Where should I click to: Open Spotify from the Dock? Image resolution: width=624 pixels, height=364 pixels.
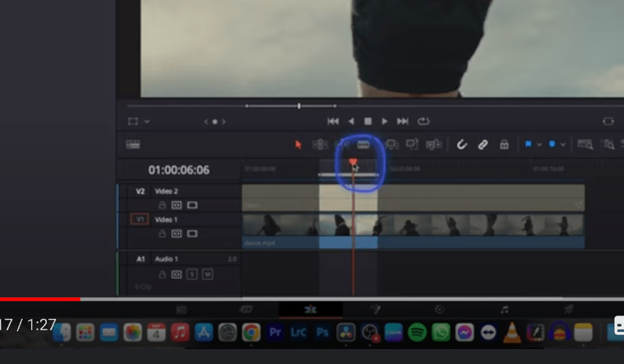point(417,332)
